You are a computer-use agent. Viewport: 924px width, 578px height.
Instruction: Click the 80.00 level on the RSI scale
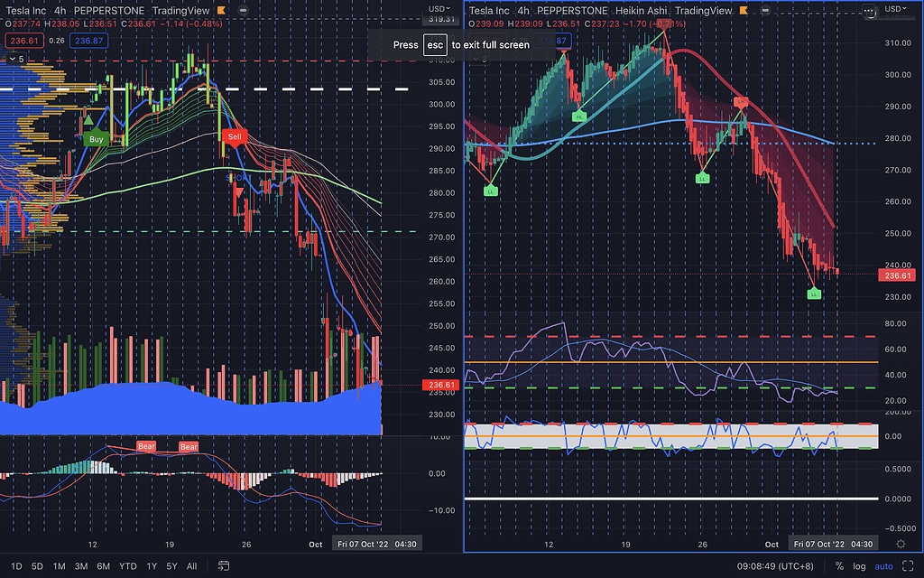[895, 323]
